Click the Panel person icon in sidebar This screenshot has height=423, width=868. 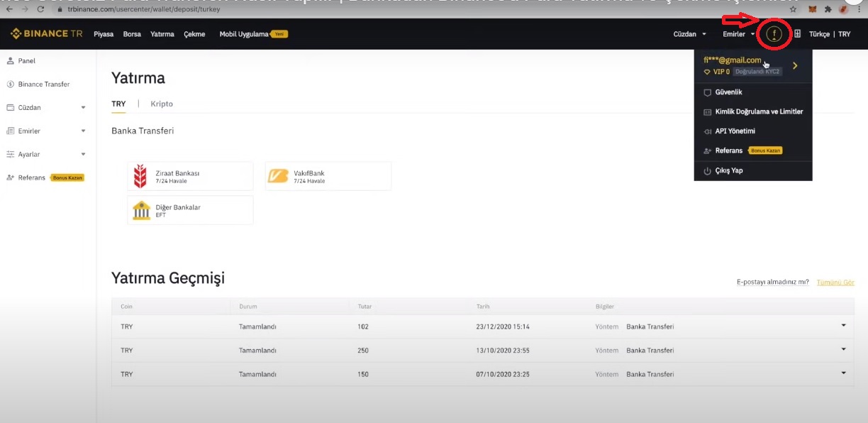tap(10, 61)
